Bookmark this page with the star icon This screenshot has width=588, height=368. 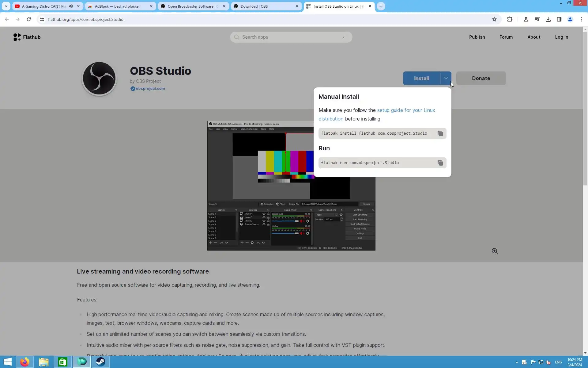494,19
